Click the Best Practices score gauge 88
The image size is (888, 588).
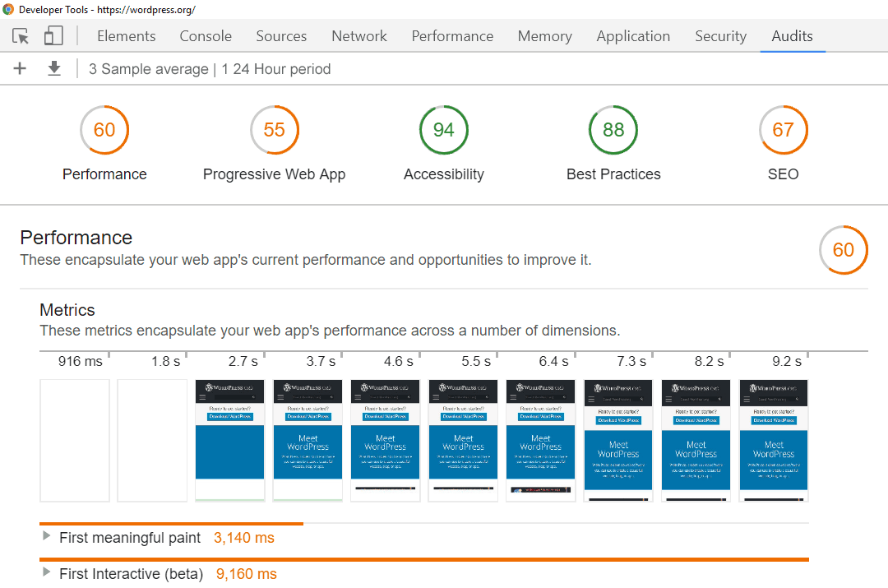613,130
